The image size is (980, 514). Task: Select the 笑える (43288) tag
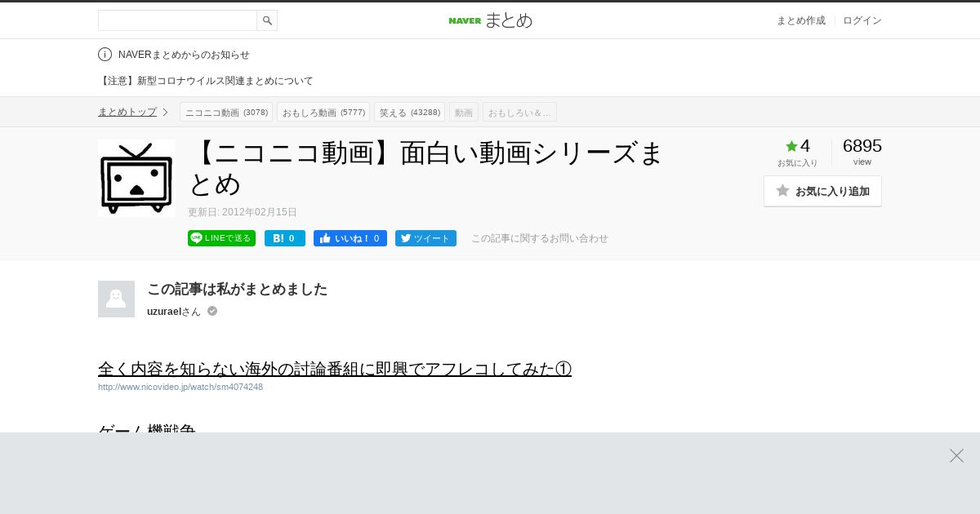tap(409, 112)
